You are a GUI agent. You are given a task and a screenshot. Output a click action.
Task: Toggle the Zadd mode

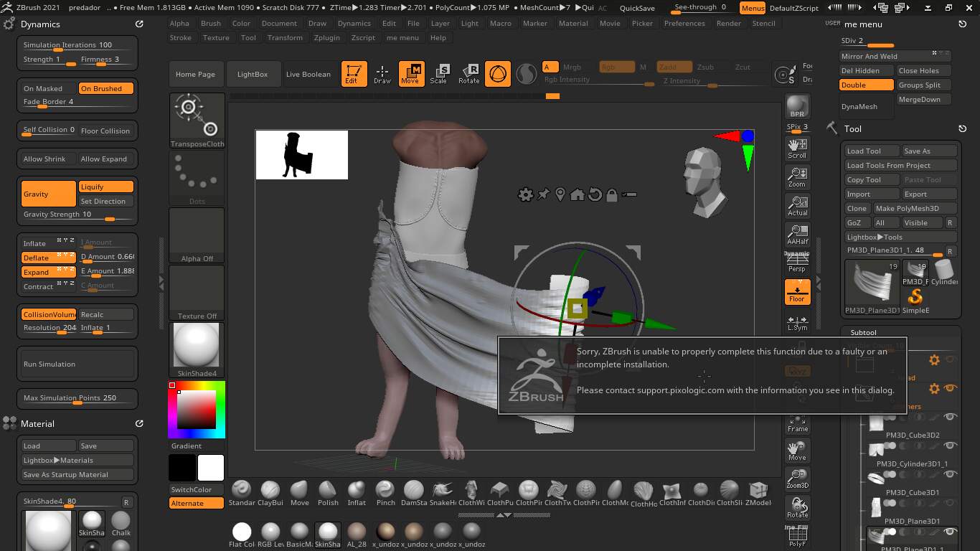pyautogui.click(x=674, y=67)
